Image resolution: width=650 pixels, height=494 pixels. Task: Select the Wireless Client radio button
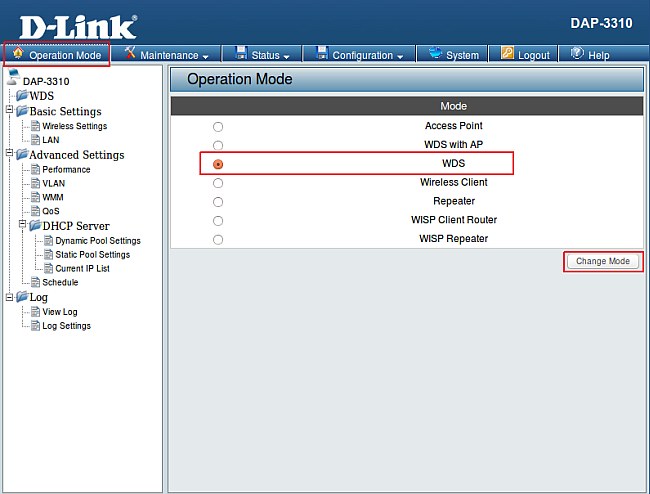pyautogui.click(x=218, y=183)
